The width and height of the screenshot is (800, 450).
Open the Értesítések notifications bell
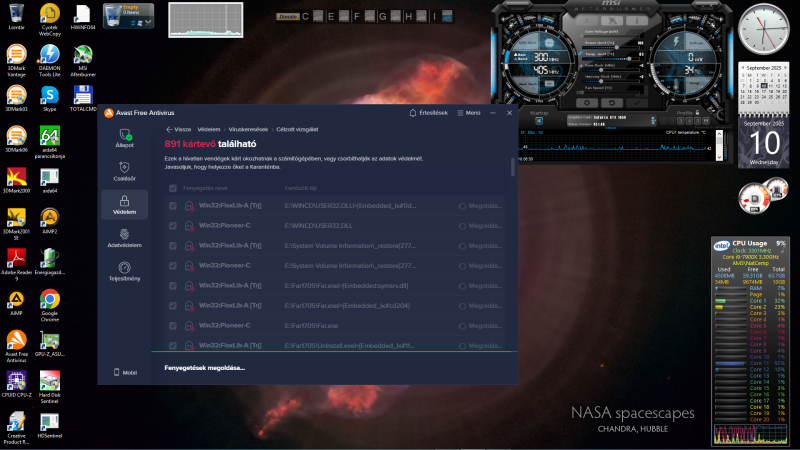pyautogui.click(x=429, y=113)
